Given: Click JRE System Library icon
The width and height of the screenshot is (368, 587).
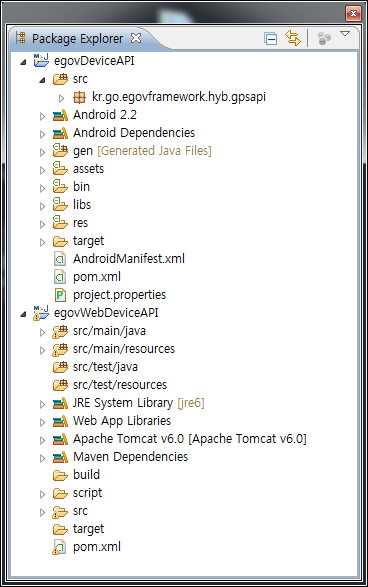Looking at the screenshot, I should [x=60, y=403].
